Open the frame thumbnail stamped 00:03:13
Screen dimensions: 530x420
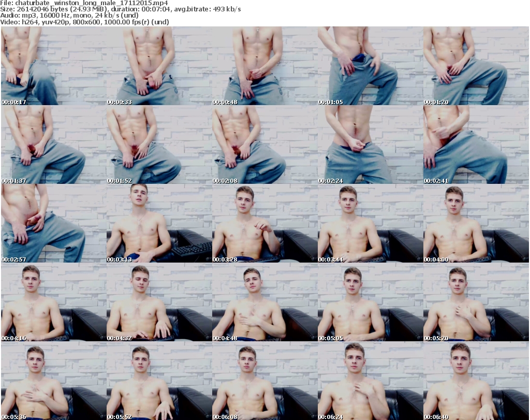tap(159, 224)
